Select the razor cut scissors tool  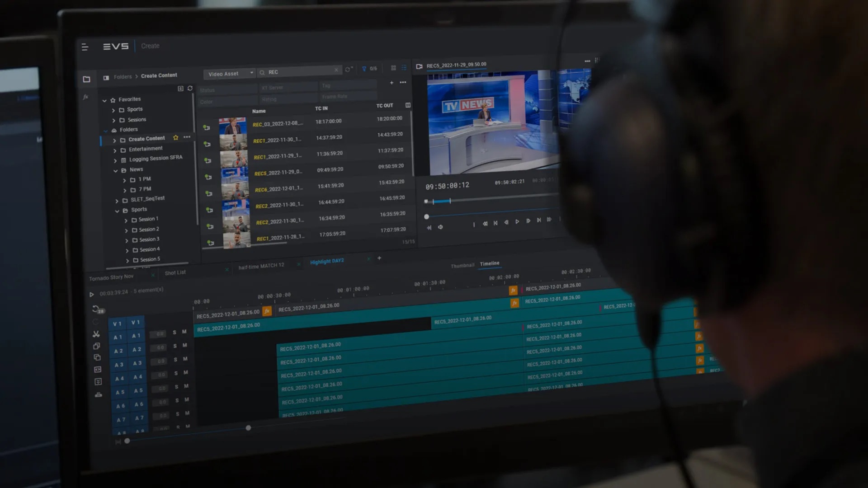(x=96, y=334)
